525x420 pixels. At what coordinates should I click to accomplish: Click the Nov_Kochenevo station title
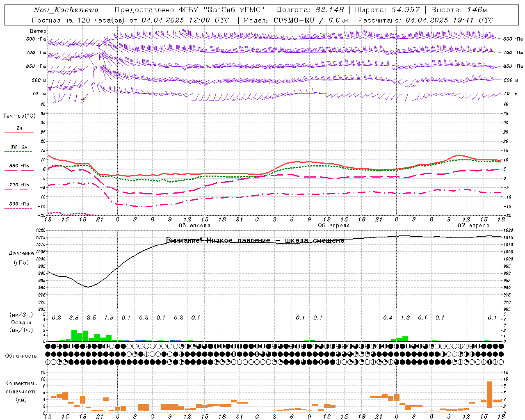(x=66, y=10)
